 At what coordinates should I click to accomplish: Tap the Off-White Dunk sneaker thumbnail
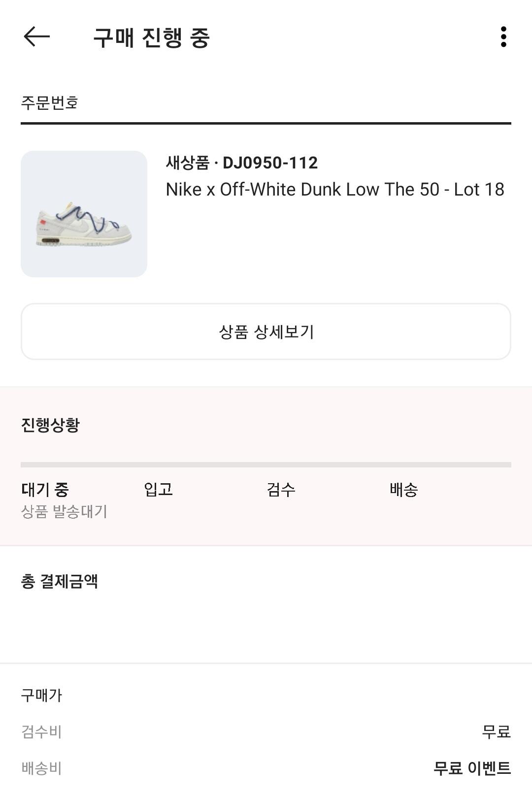[x=84, y=214]
